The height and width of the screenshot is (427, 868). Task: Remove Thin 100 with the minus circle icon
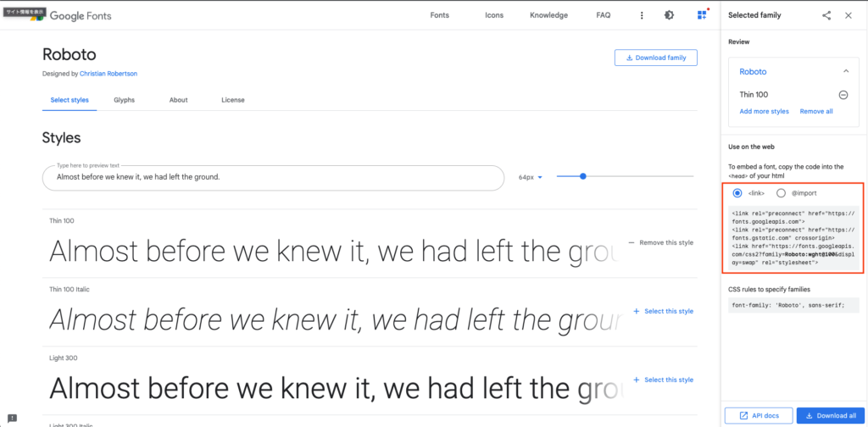click(843, 95)
